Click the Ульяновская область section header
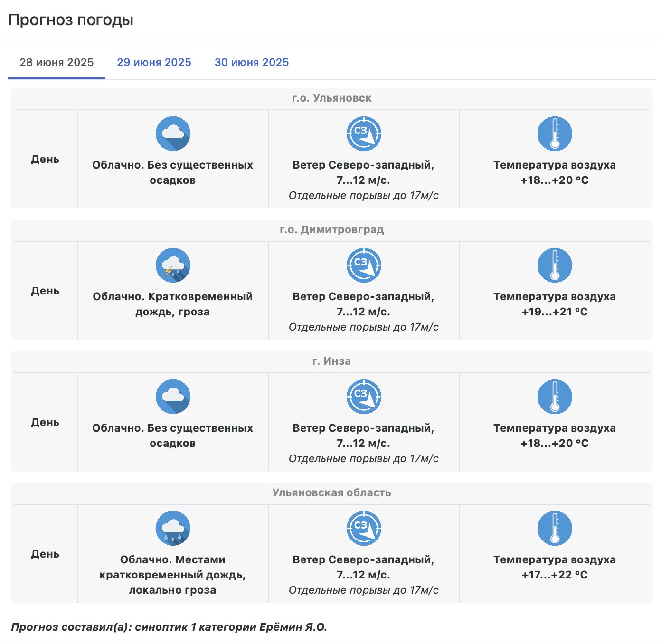The width and height of the screenshot is (661, 644). tap(331, 492)
